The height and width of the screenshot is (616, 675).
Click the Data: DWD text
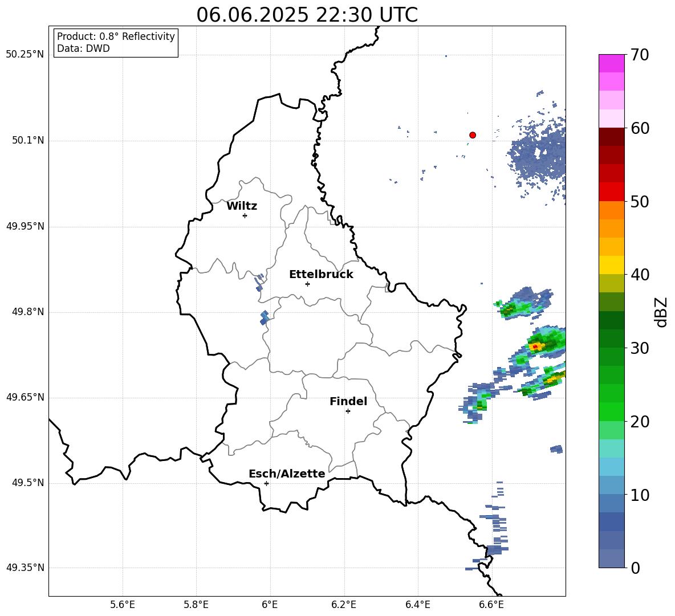click(x=83, y=48)
